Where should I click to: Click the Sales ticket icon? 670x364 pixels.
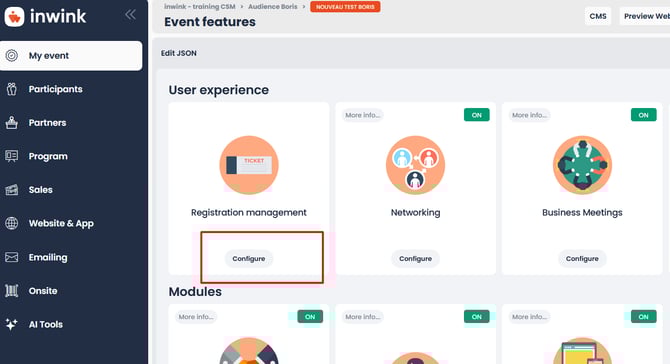click(x=12, y=190)
